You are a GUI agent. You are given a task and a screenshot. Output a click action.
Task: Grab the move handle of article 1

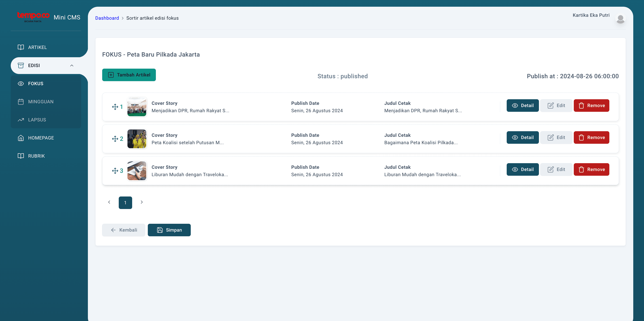coord(115,107)
